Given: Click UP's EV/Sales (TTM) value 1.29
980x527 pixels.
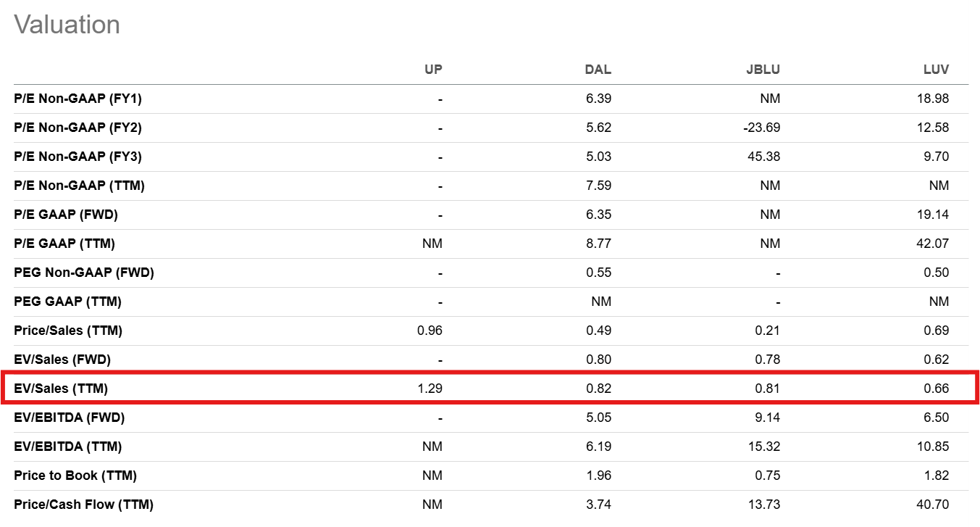Looking at the screenshot, I should click(430, 389).
